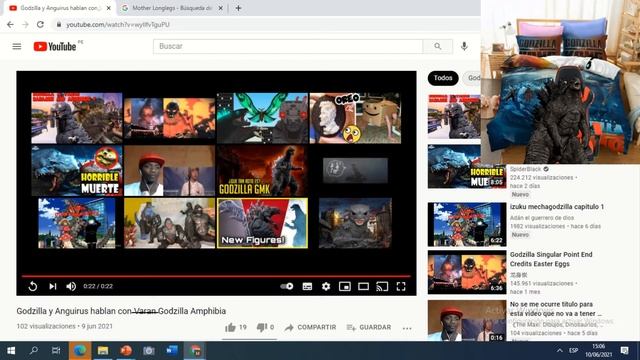640x360 pixels.
Task: Reload the page
Action: [x=40, y=24]
